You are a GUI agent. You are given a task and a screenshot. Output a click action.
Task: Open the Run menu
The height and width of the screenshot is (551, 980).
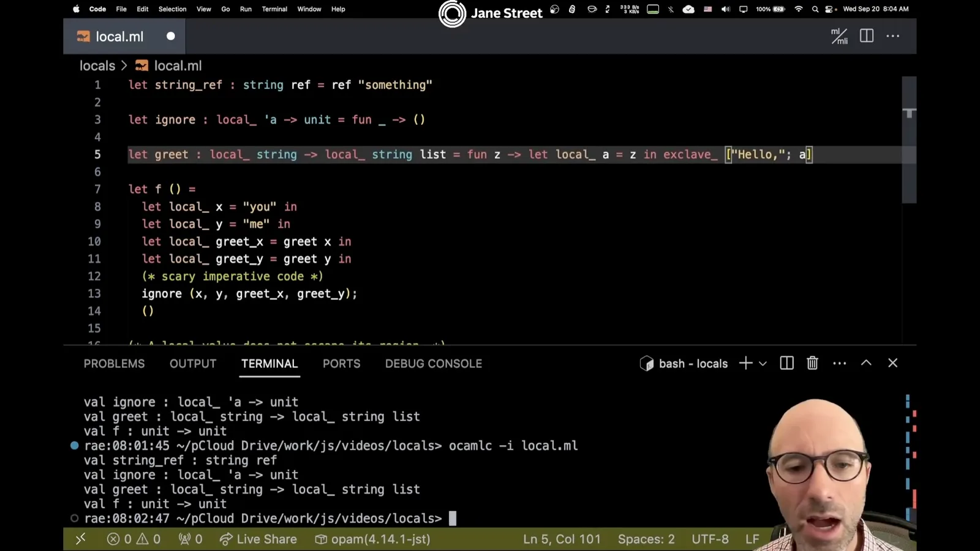246,9
